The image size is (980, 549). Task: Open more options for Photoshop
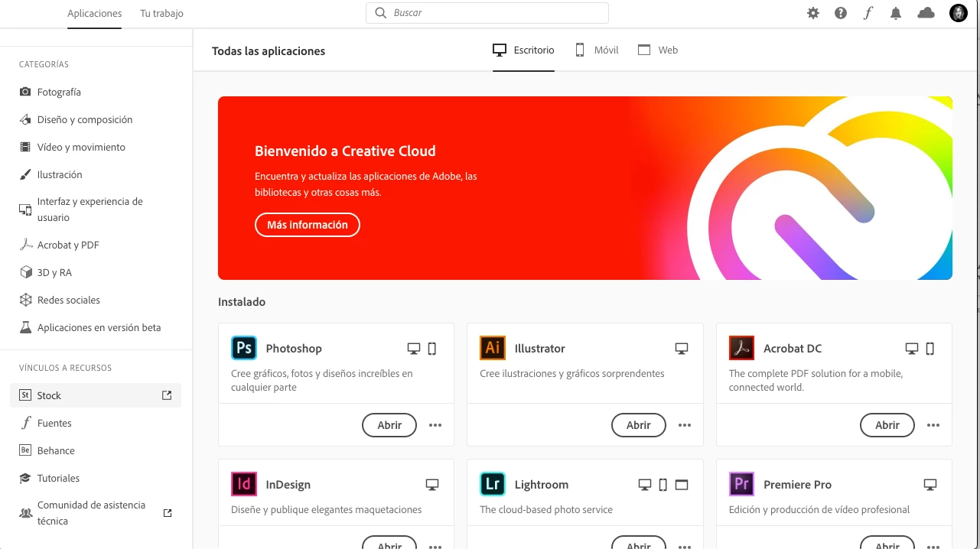(435, 425)
